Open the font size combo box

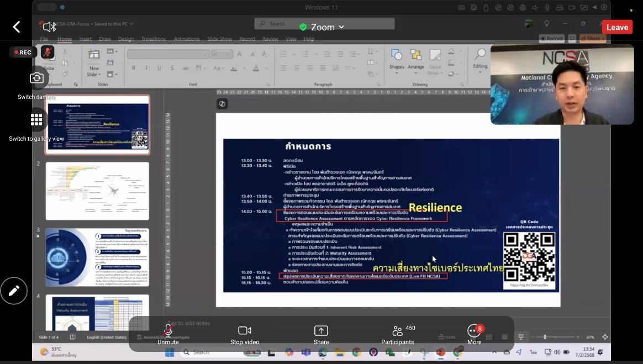pyautogui.click(x=222, y=54)
